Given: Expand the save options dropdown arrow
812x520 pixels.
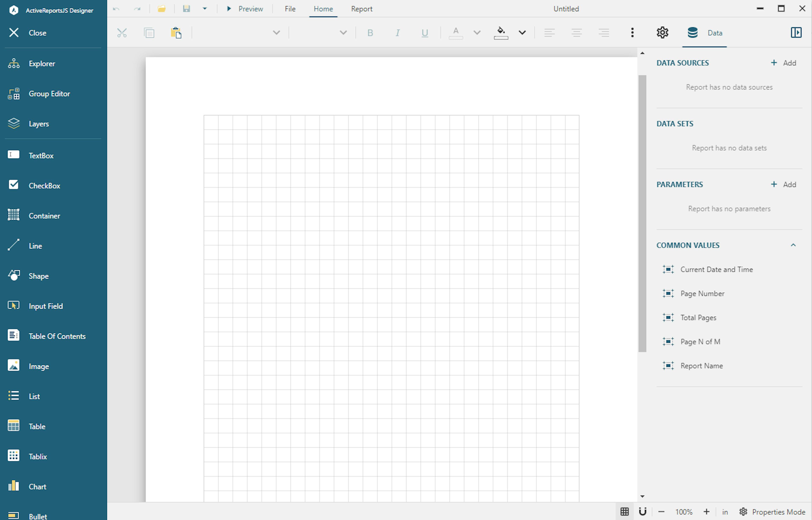Looking at the screenshot, I should (x=204, y=9).
